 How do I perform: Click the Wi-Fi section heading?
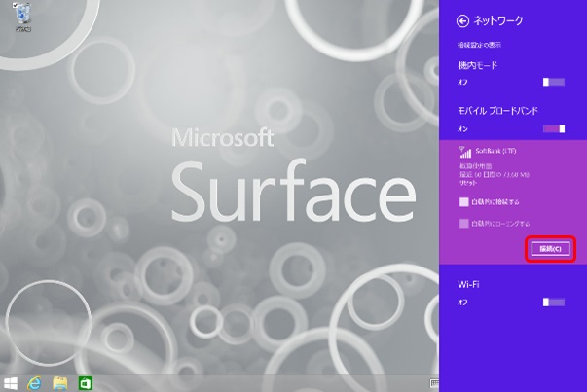tap(468, 284)
